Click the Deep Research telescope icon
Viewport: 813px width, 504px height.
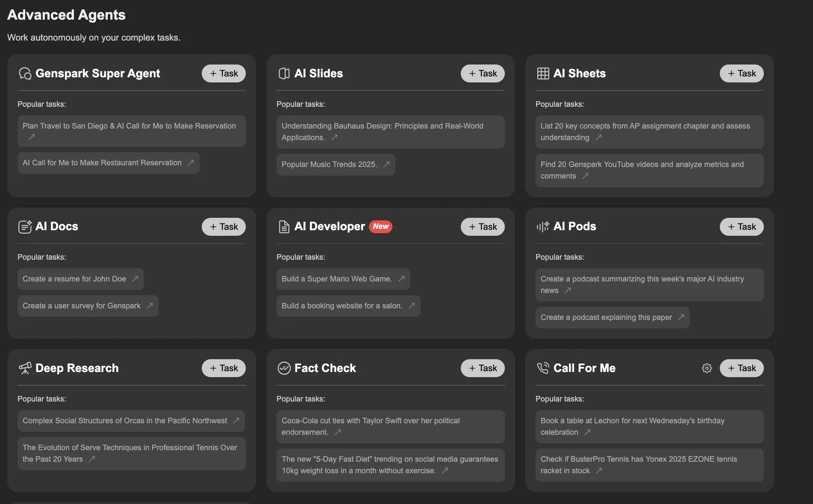[25, 368]
